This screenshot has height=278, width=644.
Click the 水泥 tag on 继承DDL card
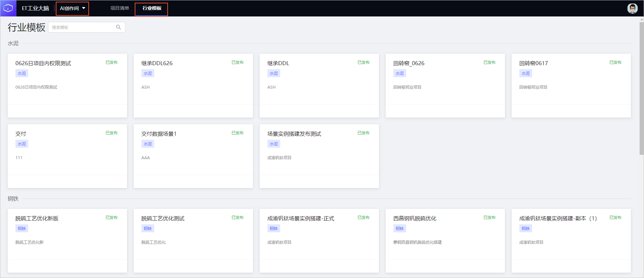point(273,74)
